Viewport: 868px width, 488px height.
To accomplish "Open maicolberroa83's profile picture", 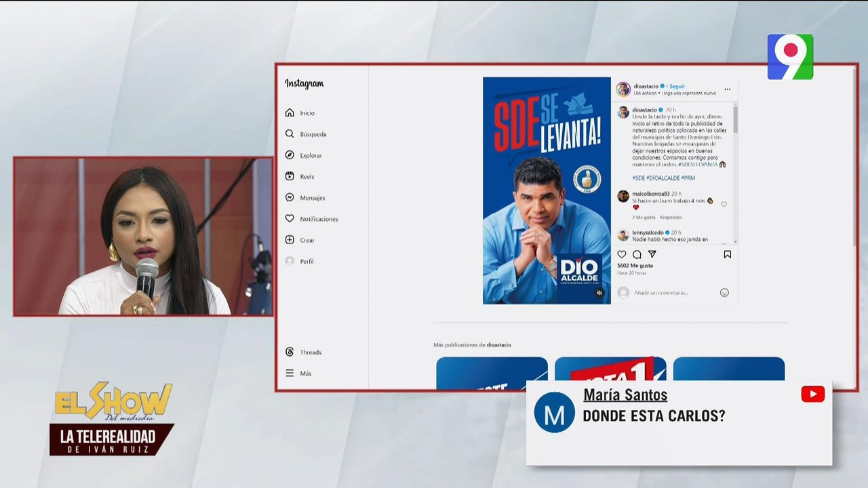I will coord(623,196).
